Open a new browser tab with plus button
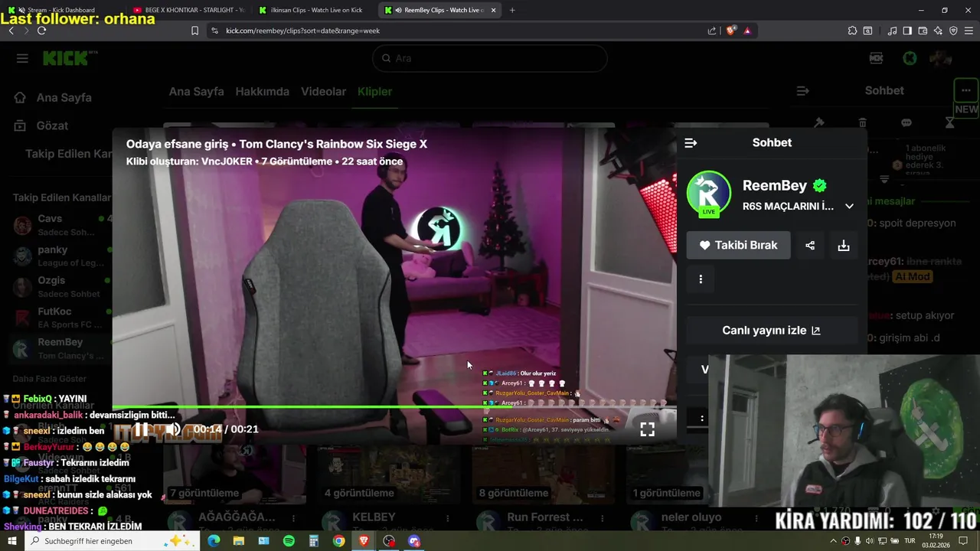This screenshot has height=551, width=980. [512, 10]
